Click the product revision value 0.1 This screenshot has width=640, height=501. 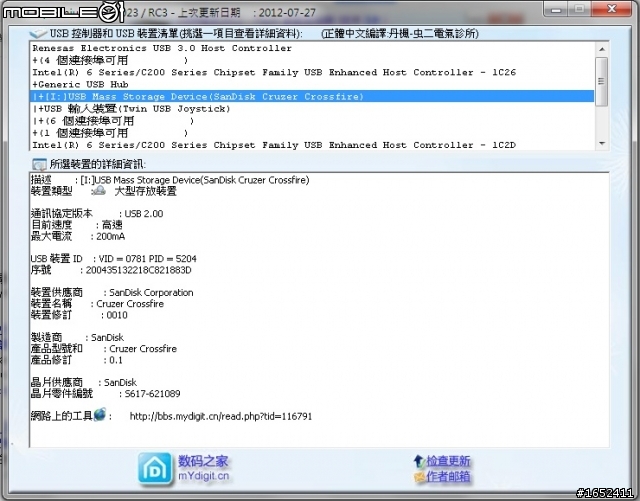[x=116, y=360]
